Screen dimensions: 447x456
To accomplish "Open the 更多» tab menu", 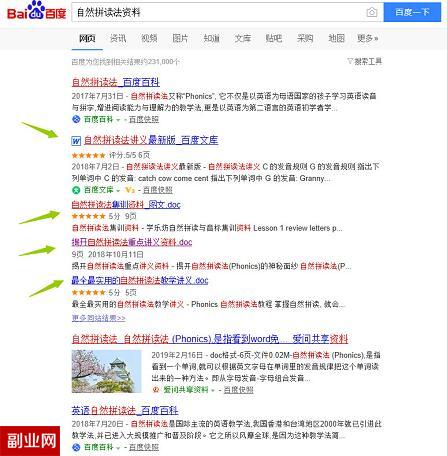I will (x=367, y=38).
